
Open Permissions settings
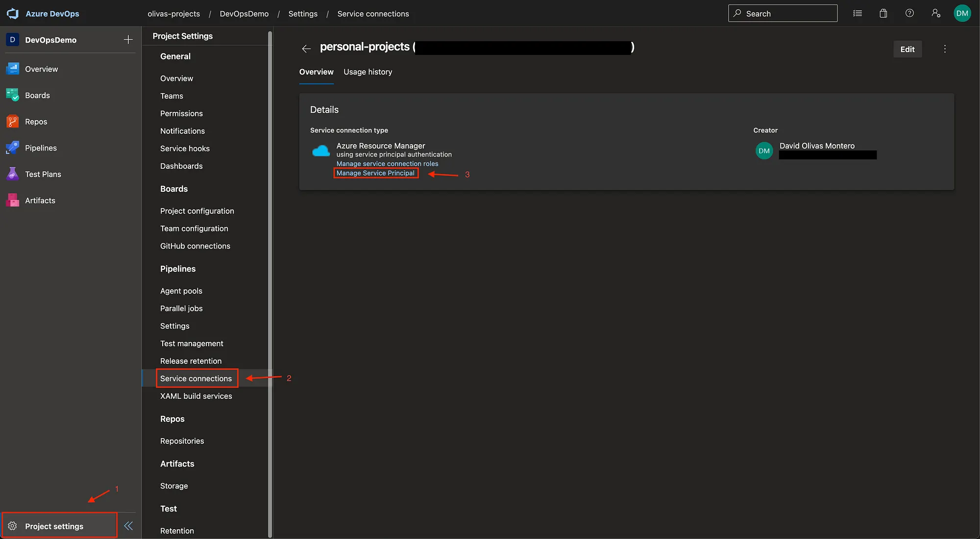tap(181, 113)
